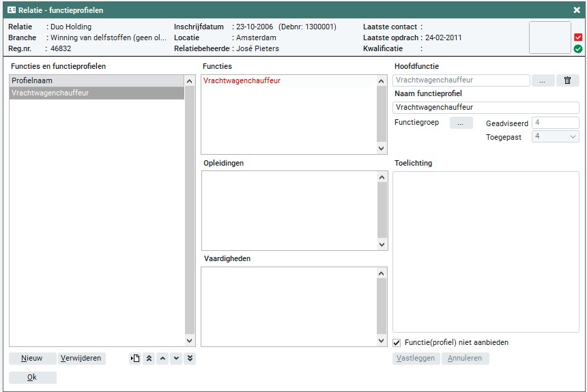Click the copy profile icon next to Verwijderen
587x392 pixels.
[x=135, y=359]
